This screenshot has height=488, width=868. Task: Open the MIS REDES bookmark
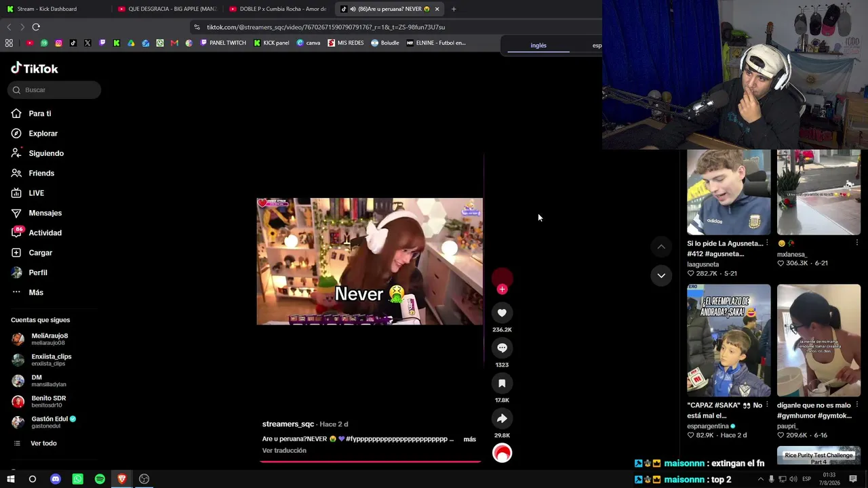346,43
